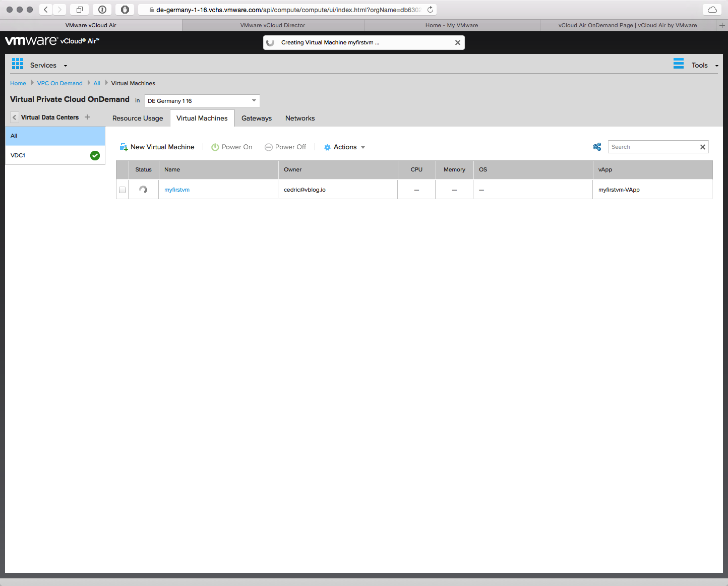Click the New Virtual Machine icon

point(124,147)
